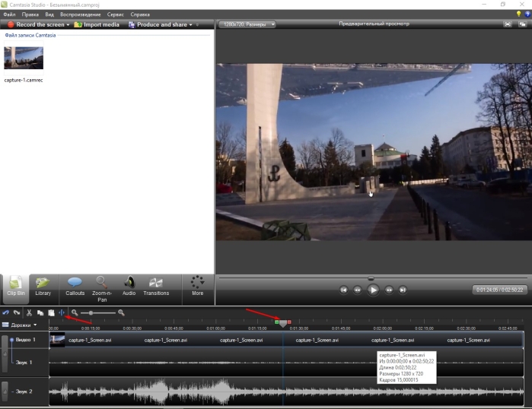Viewport: 532px width, 409px height.
Task: Zoom in the timeline with magnifier
Action: pyautogui.click(x=121, y=312)
